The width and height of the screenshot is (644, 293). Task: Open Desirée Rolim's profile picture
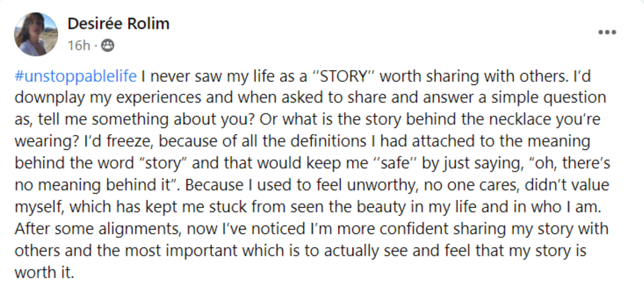pyautogui.click(x=36, y=35)
